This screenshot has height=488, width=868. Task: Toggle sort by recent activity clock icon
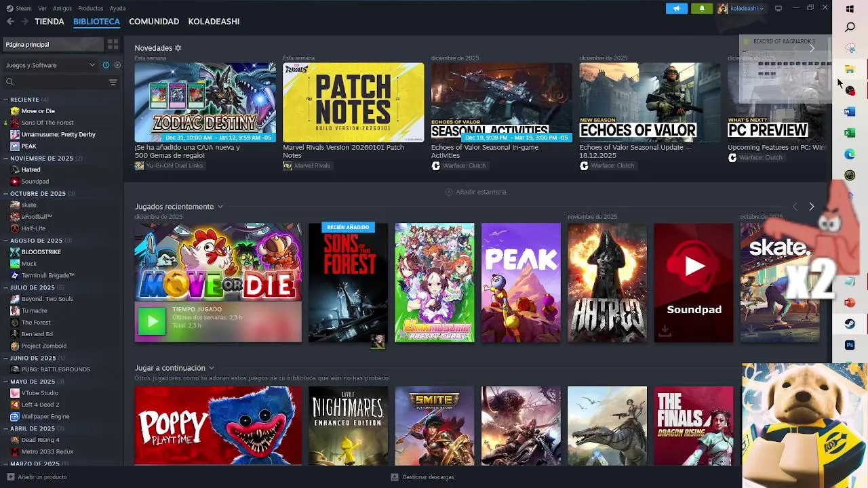click(x=106, y=65)
